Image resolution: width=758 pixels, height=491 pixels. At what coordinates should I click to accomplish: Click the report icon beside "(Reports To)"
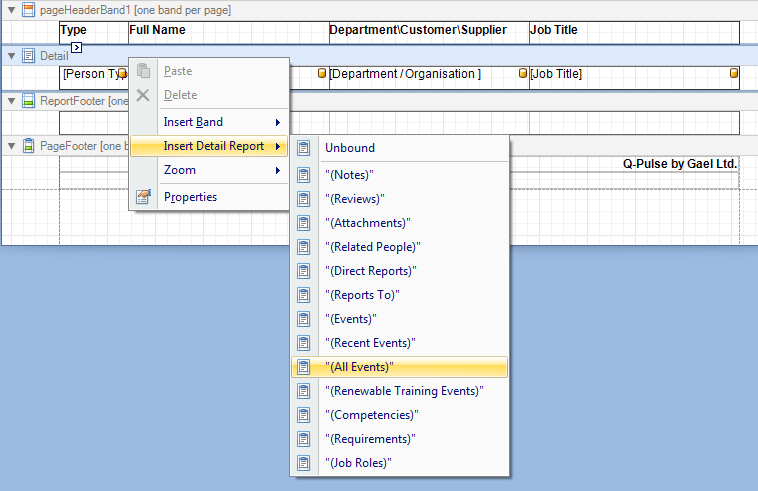[304, 295]
